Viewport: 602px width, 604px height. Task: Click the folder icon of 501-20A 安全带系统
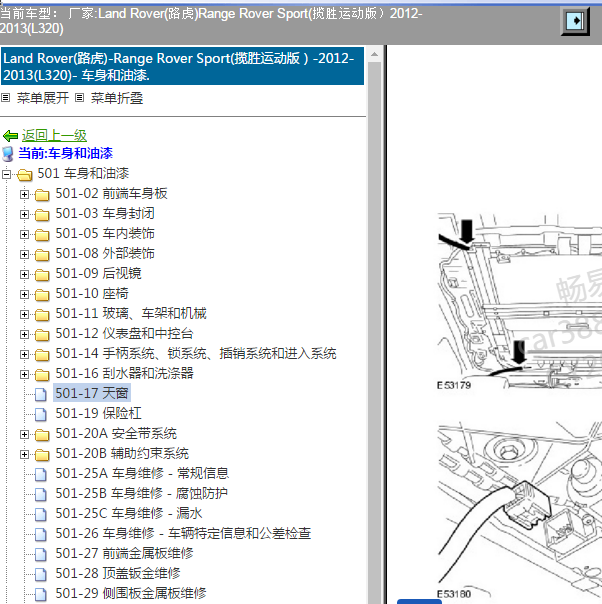tap(42, 435)
